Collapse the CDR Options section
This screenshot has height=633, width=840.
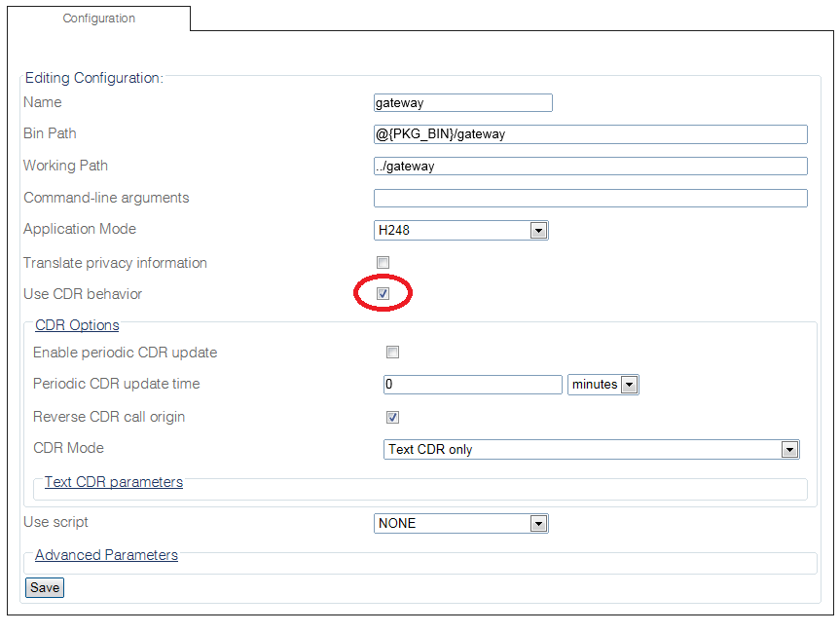(x=77, y=325)
